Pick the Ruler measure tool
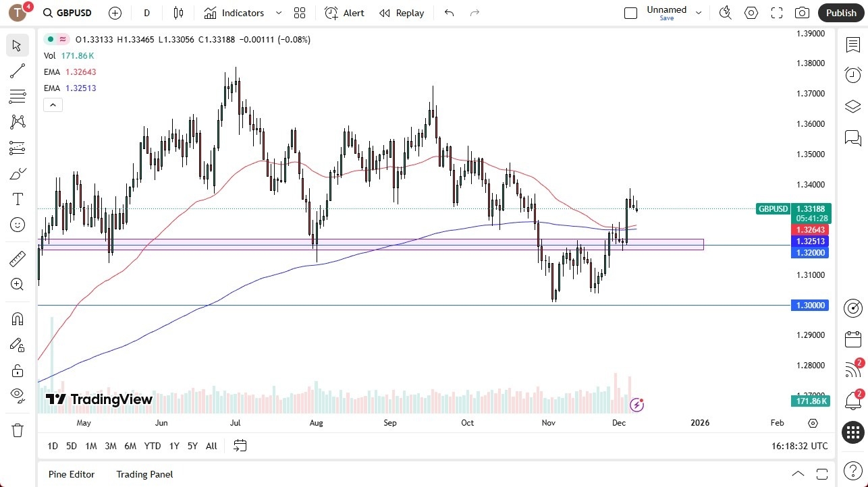Screen dimensions: 868x487 pyautogui.click(x=18, y=258)
